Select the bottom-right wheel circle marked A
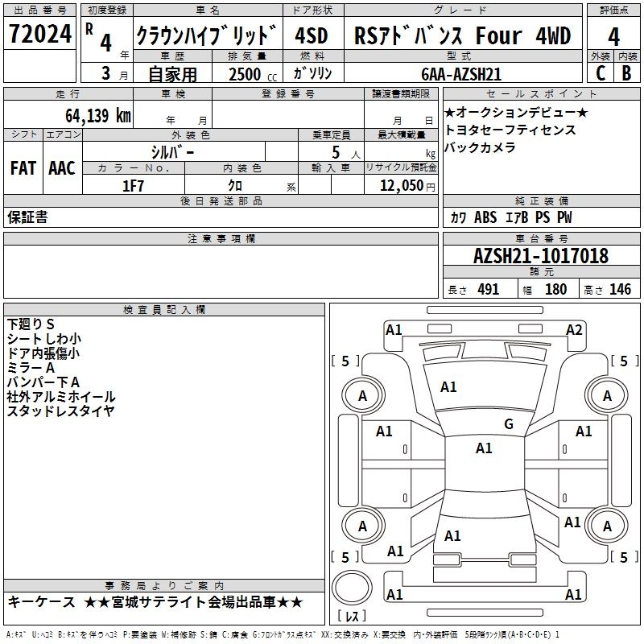The width and height of the screenshot is (644, 644). [607, 526]
